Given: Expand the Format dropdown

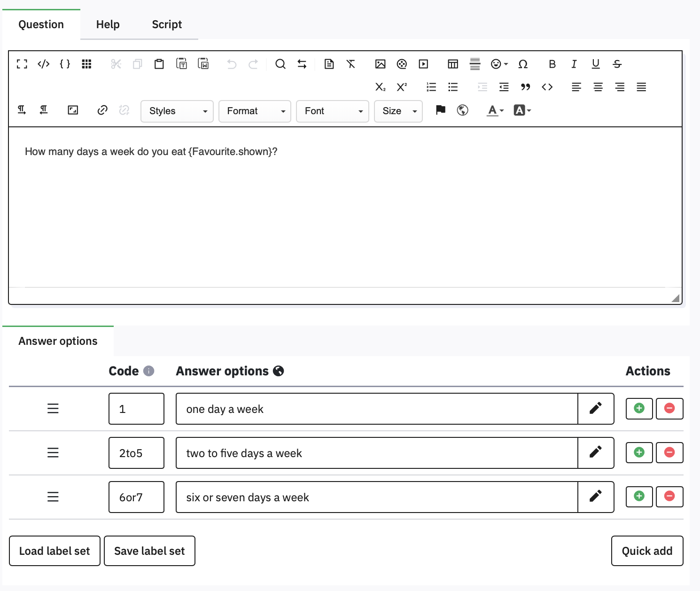Looking at the screenshot, I should (255, 111).
